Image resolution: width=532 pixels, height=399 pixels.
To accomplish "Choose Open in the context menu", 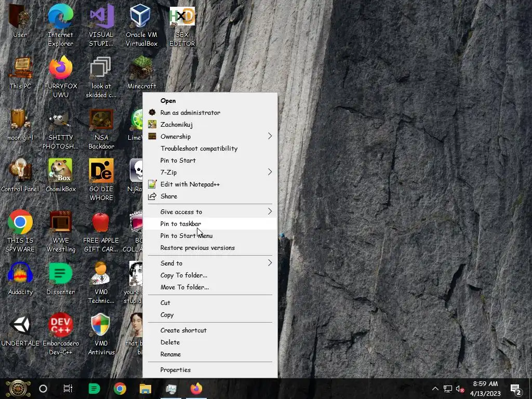I will tap(210, 101).
